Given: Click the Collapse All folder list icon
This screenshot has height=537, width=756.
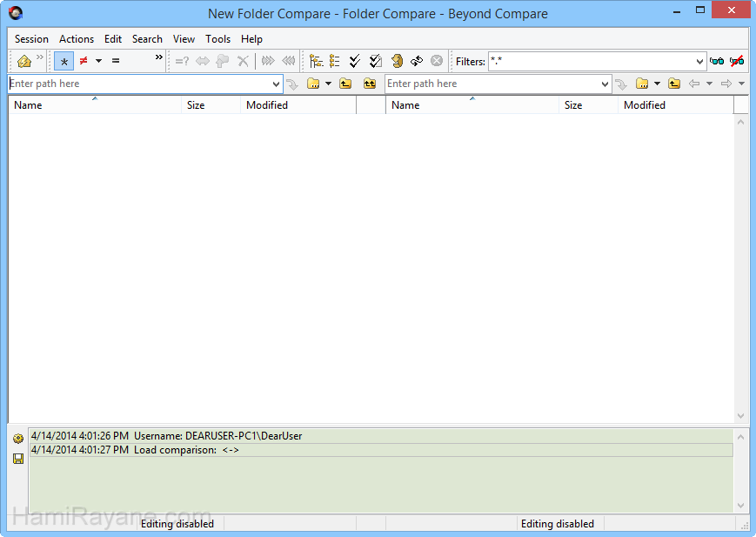Looking at the screenshot, I should [x=335, y=61].
